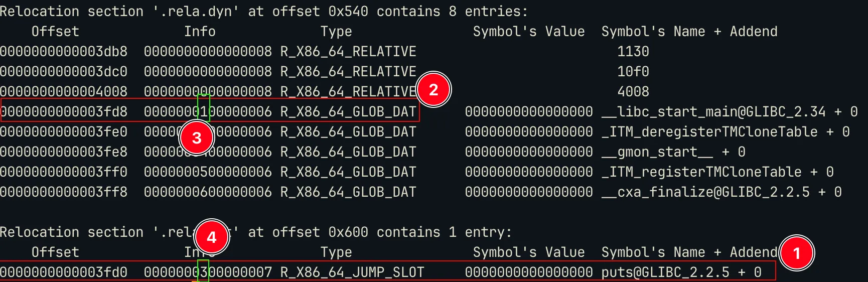Click the offset 000000000003fd0 in the JUMP_SLOT row

64,272
